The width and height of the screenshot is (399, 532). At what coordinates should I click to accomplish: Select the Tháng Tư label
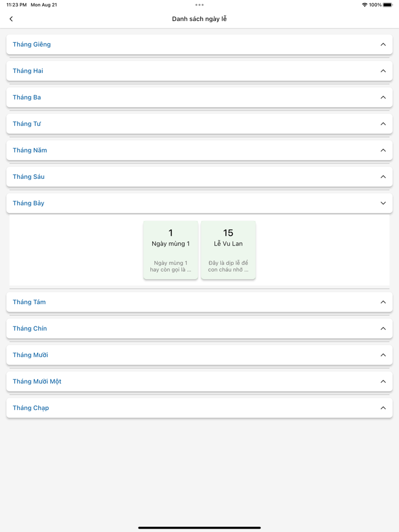point(26,124)
